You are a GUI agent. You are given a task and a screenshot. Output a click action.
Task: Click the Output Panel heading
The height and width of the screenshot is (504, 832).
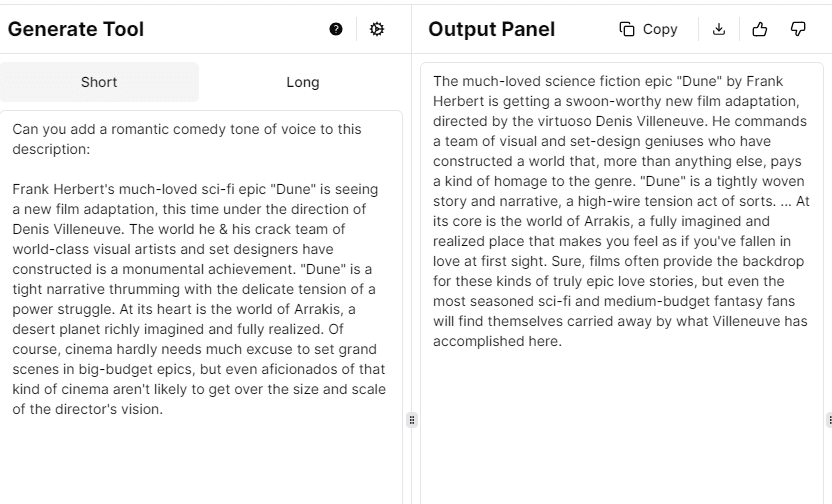[491, 30]
